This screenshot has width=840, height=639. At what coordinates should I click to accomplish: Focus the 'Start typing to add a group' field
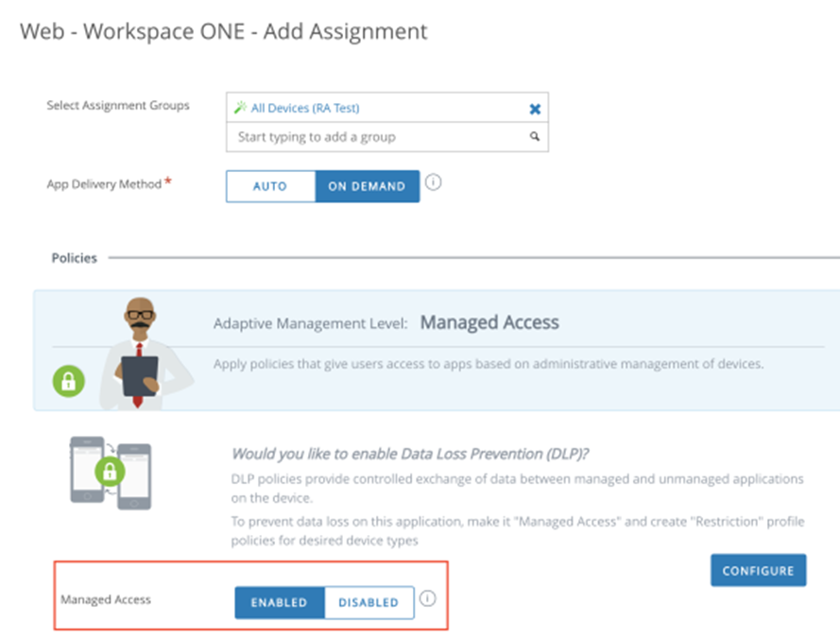point(378,137)
